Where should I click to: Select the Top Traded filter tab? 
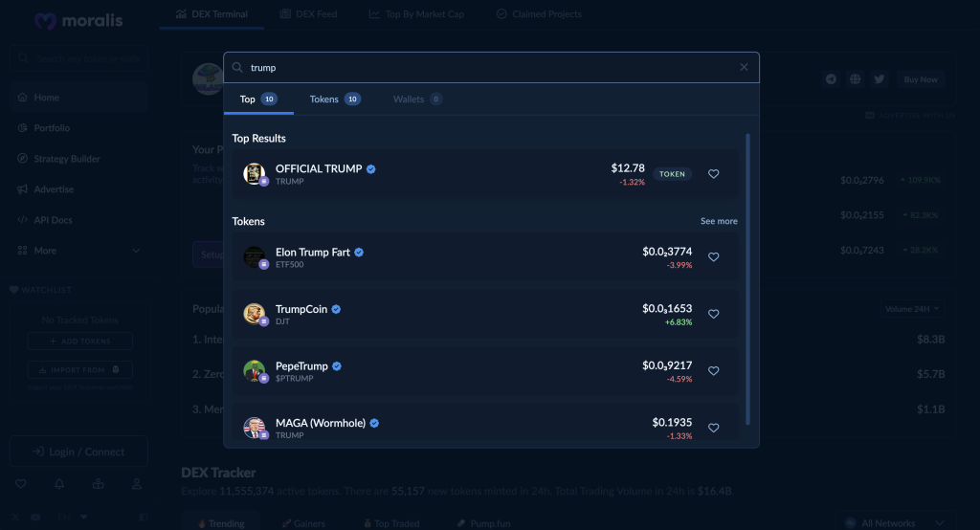pos(391,523)
